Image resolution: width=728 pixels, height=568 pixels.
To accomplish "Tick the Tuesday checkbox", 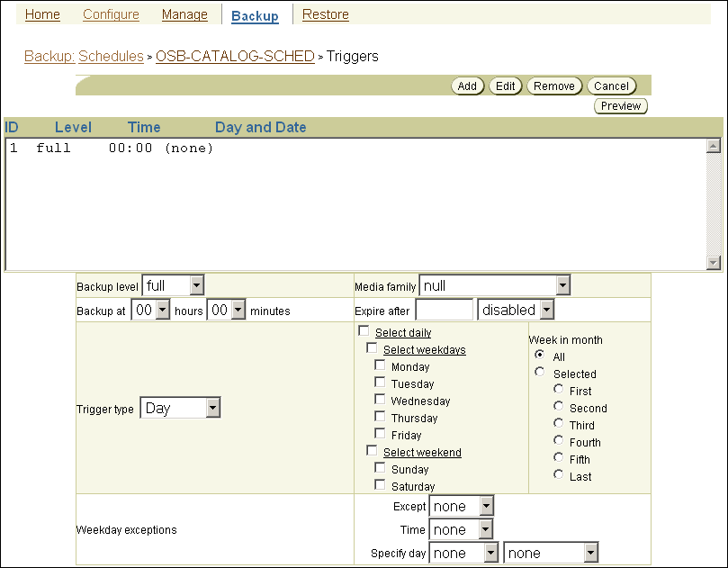I will (x=380, y=383).
